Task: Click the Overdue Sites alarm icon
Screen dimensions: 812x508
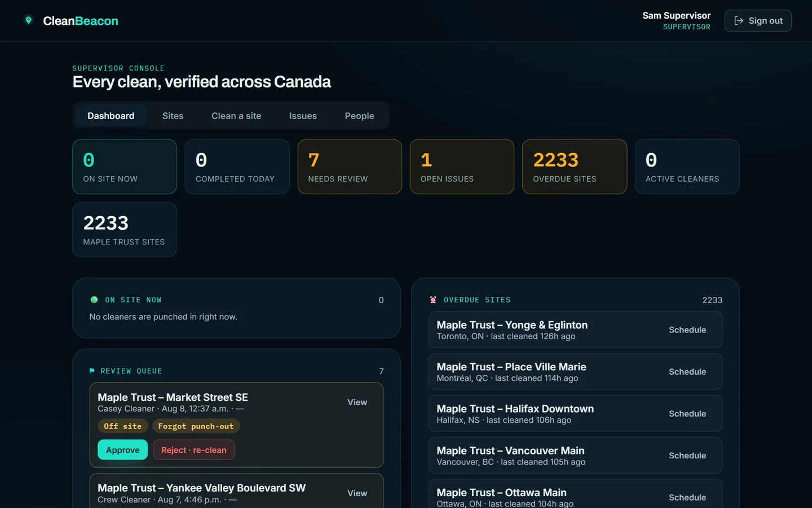Action: coord(433,300)
